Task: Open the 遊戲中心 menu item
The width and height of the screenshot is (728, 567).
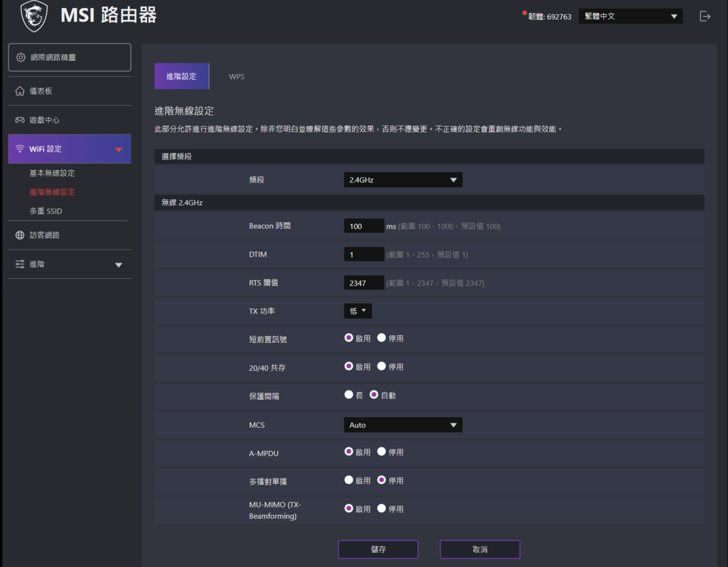Action: tap(70, 120)
